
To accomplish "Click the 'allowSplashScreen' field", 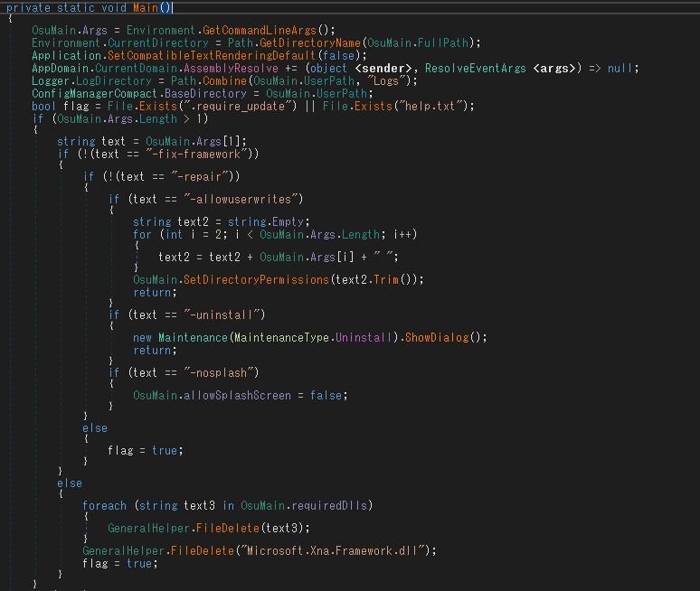I will click(x=237, y=396).
